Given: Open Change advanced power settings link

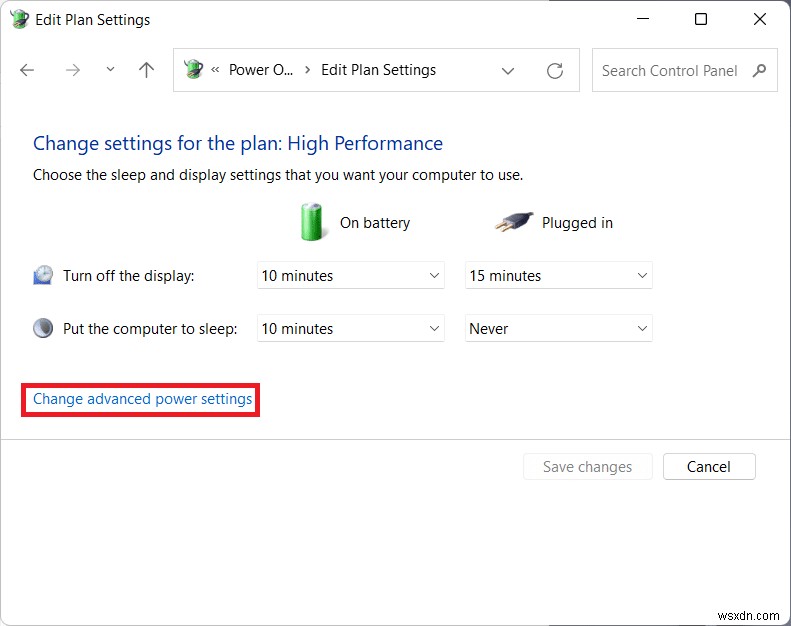Looking at the screenshot, I should pos(143,399).
